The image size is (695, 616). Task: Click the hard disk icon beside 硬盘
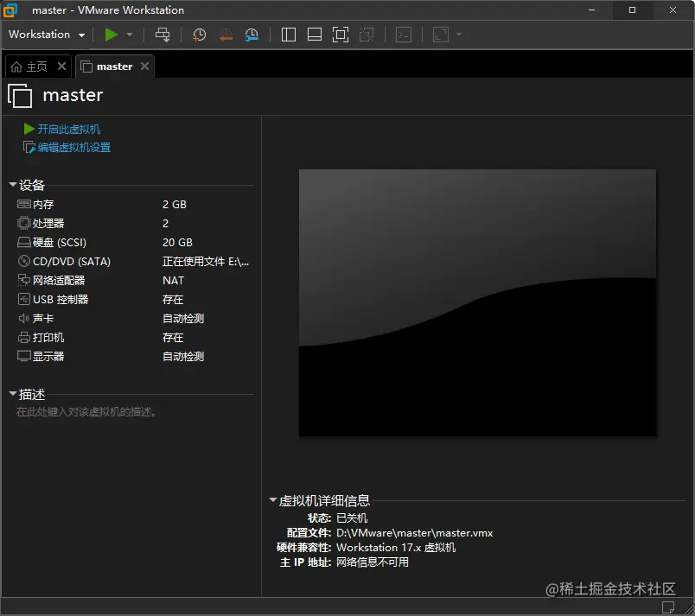[24, 242]
